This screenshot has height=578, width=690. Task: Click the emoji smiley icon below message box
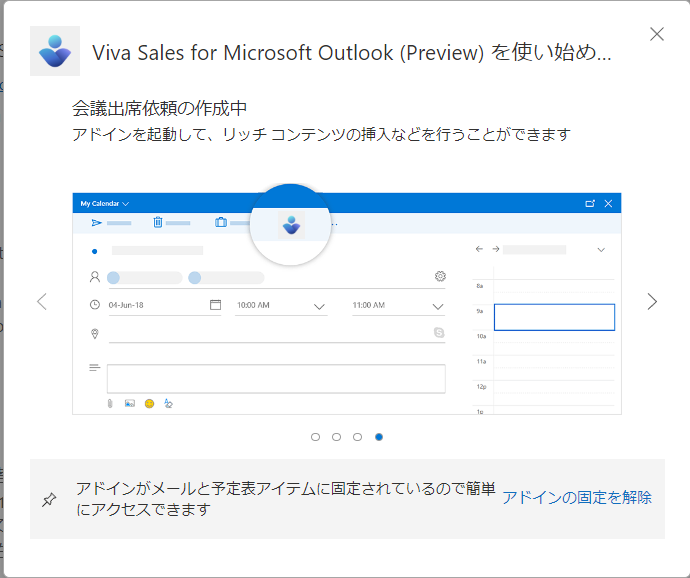click(x=150, y=403)
